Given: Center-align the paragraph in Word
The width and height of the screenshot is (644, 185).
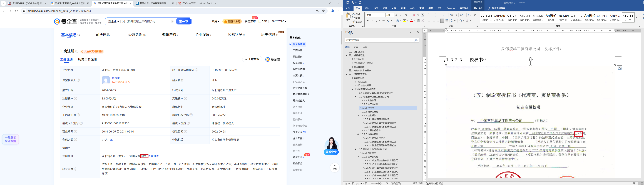Looking at the screenshot, I should tap(434, 21).
